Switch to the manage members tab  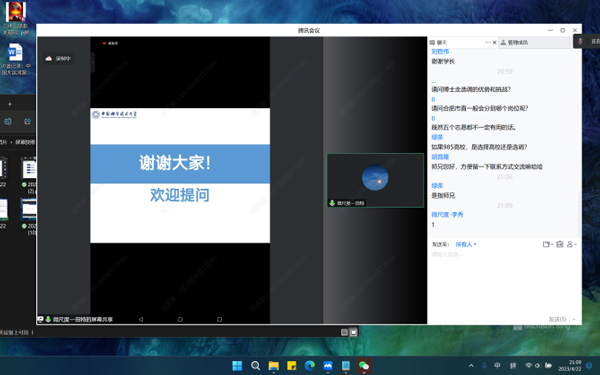(515, 42)
